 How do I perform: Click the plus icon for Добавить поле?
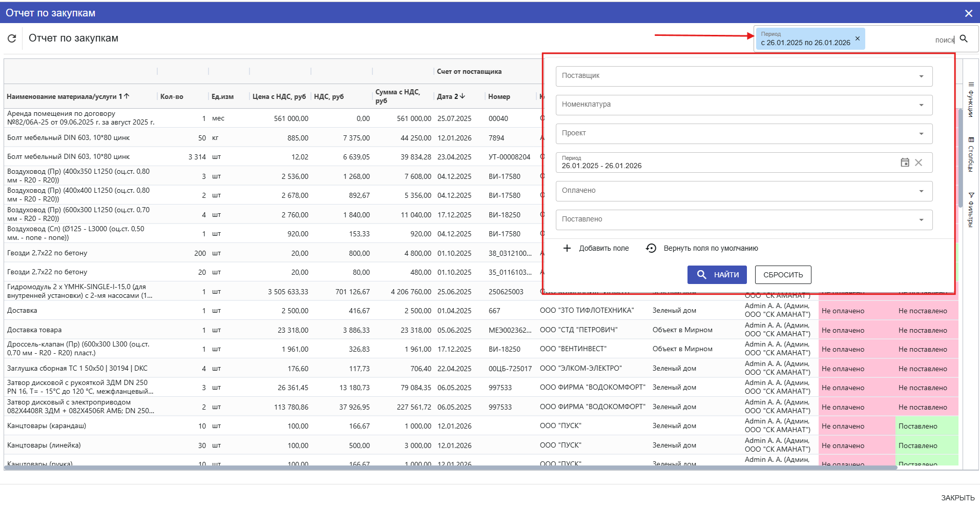click(567, 248)
